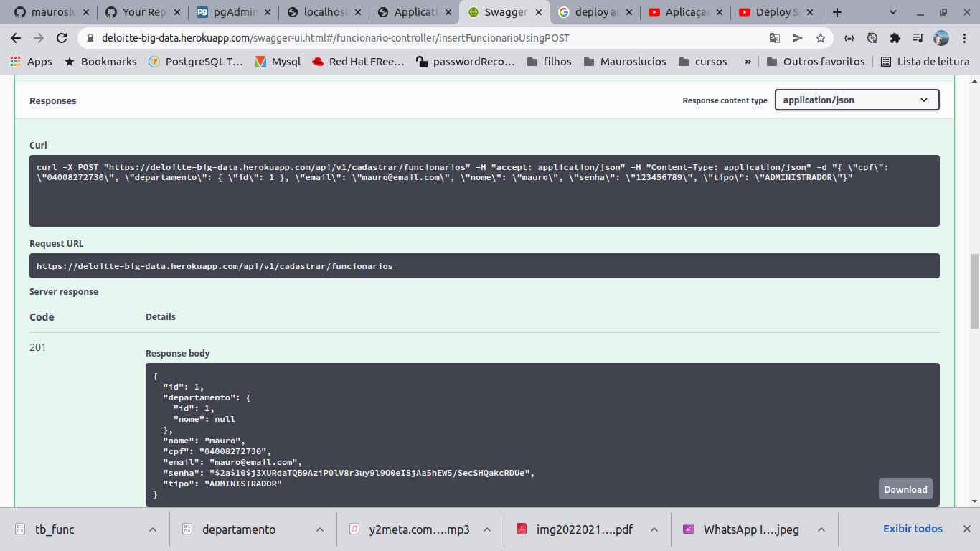This screenshot has height=551, width=980.
Task: Expand options for departamento download
Action: 320,529
